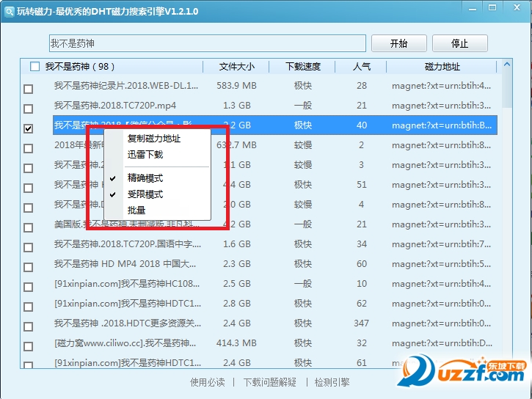The image size is (532, 399).
Task: Select row 我不是药神.2018.TC720P.国语中字
Action: [128, 244]
